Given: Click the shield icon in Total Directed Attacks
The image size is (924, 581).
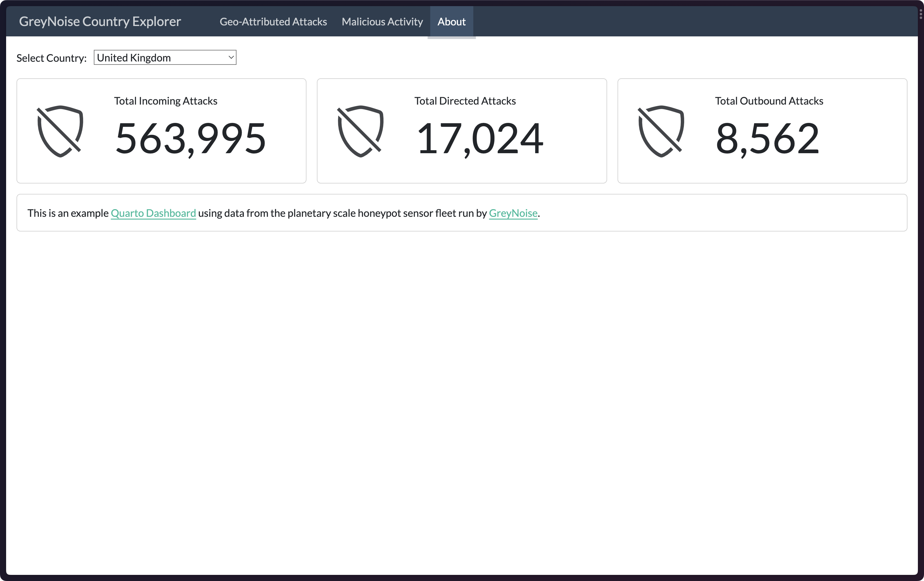Looking at the screenshot, I should point(360,131).
